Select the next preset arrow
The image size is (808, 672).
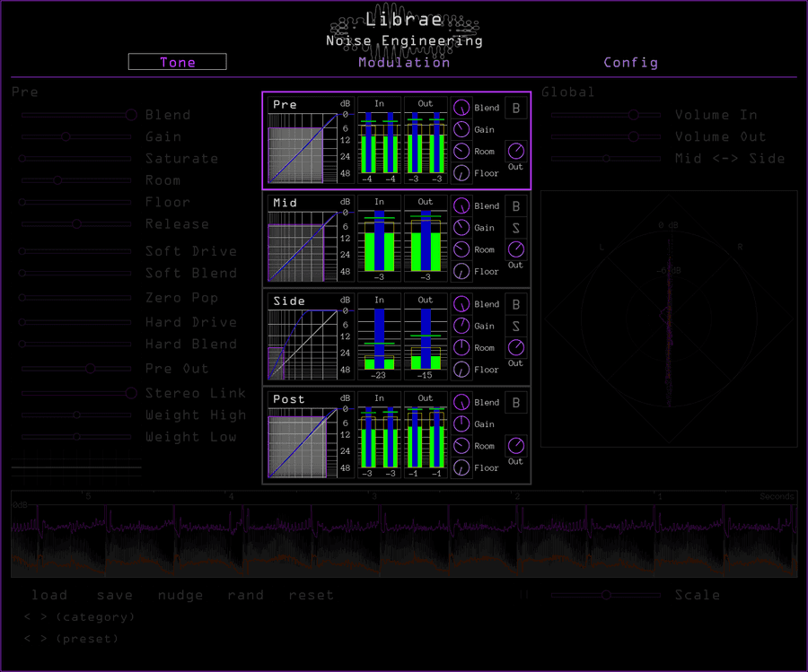(44, 639)
